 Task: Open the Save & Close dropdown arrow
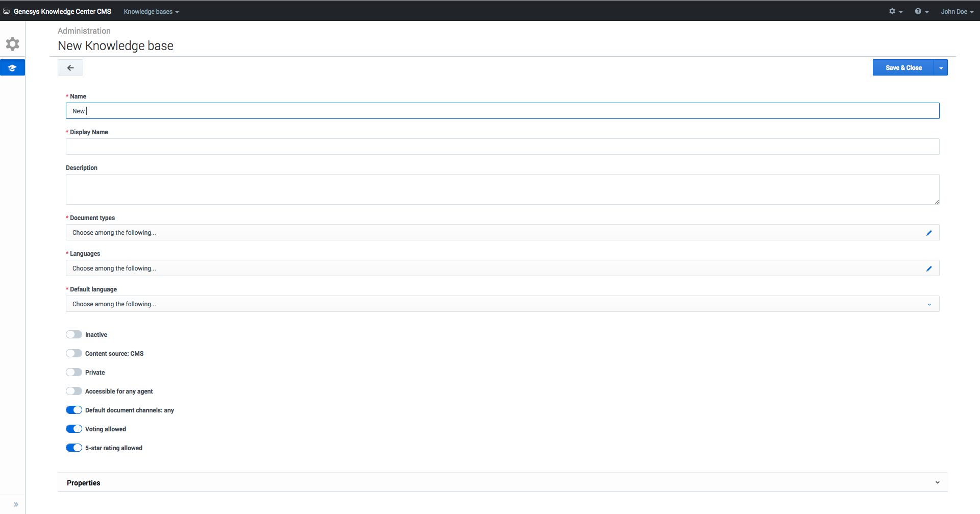coord(941,68)
